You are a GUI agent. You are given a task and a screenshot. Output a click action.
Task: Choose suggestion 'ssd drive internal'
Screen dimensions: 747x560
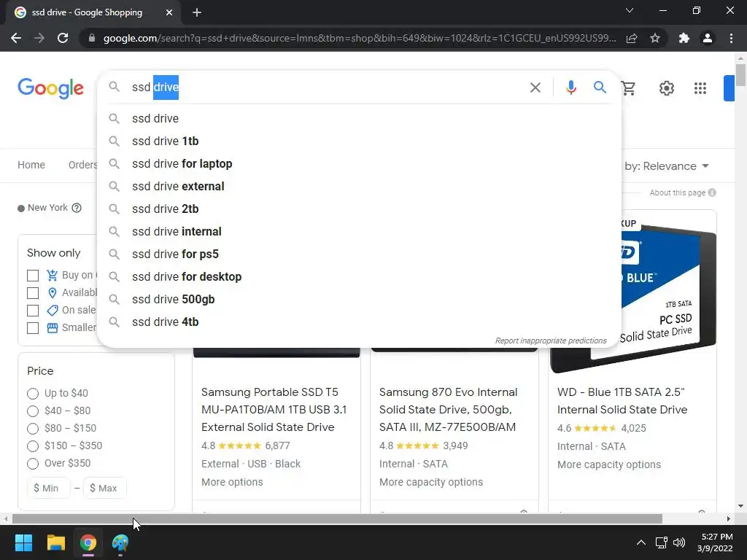(359, 231)
